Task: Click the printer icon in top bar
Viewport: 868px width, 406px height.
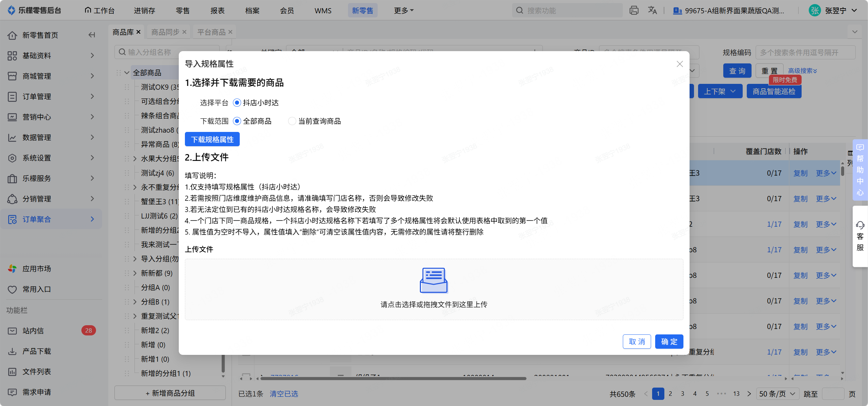Action: (634, 11)
